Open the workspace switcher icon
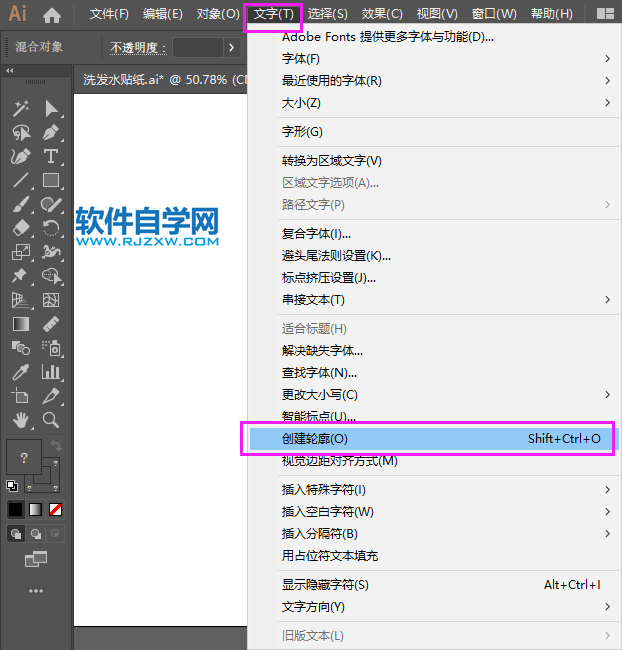 tap(605, 14)
